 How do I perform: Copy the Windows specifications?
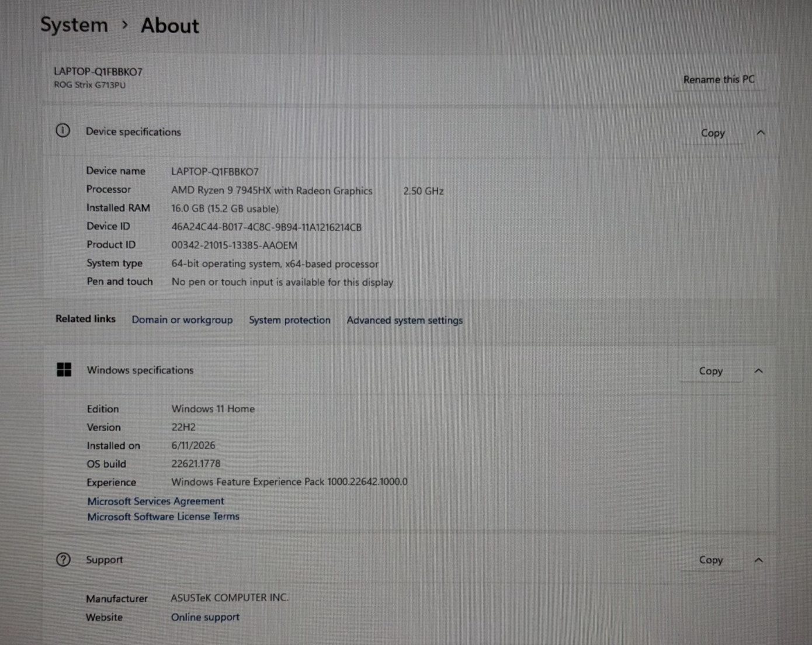click(x=711, y=371)
